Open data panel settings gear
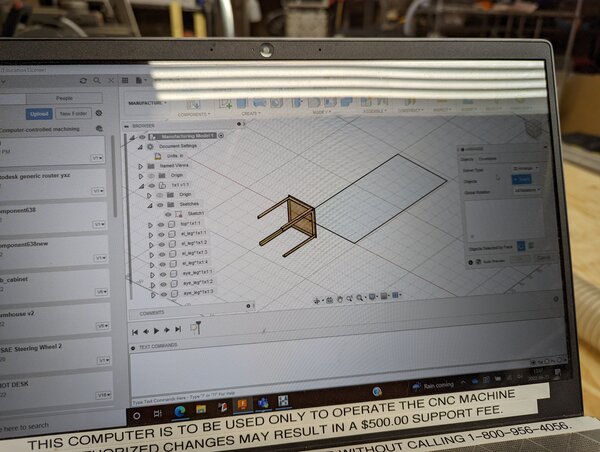600x452 pixels. (x=99, y=113)
